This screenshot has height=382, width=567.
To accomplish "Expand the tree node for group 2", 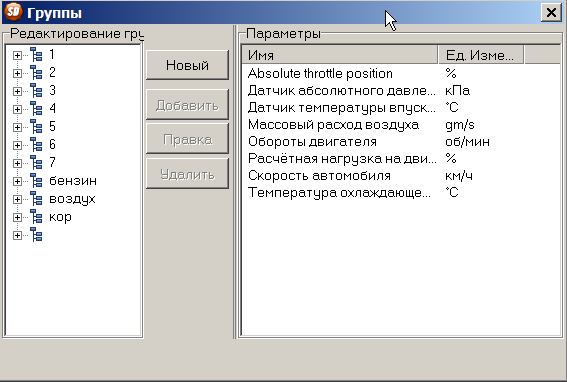I will click(17, 73).
